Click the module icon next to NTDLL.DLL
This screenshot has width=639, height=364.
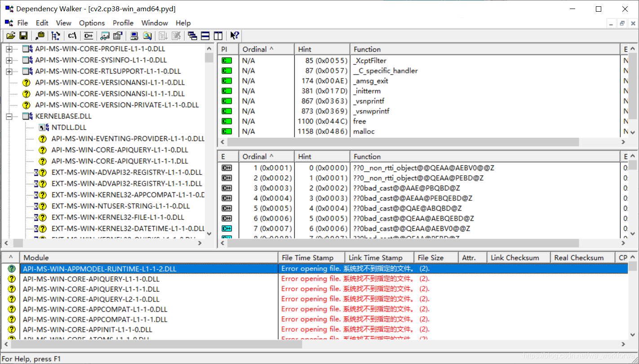point(44,128)
